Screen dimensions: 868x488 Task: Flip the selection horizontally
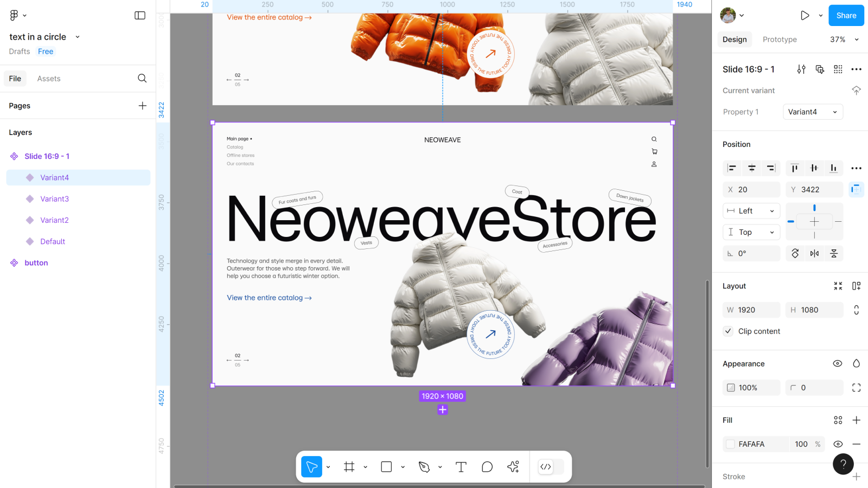[x=814, y=254]
